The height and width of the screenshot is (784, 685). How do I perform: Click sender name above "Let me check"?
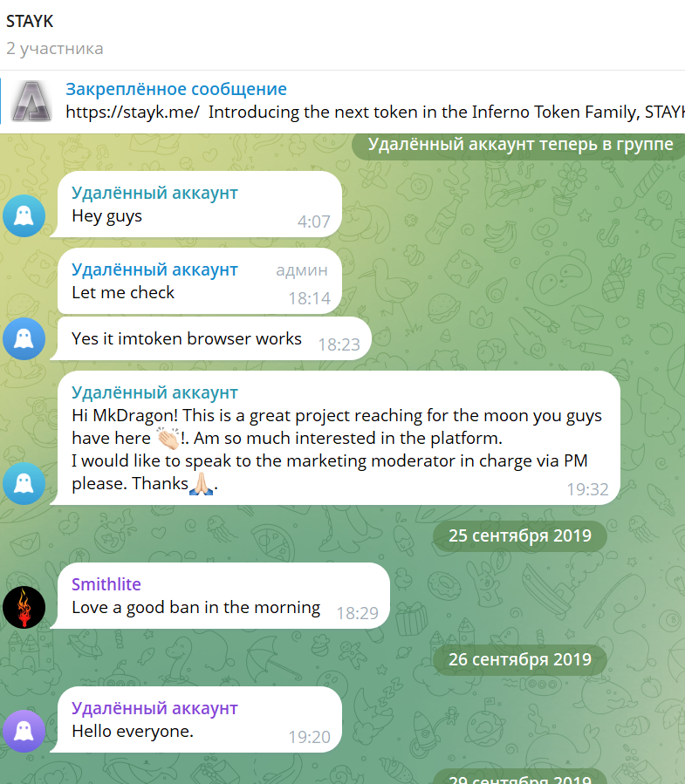point(154,269)
